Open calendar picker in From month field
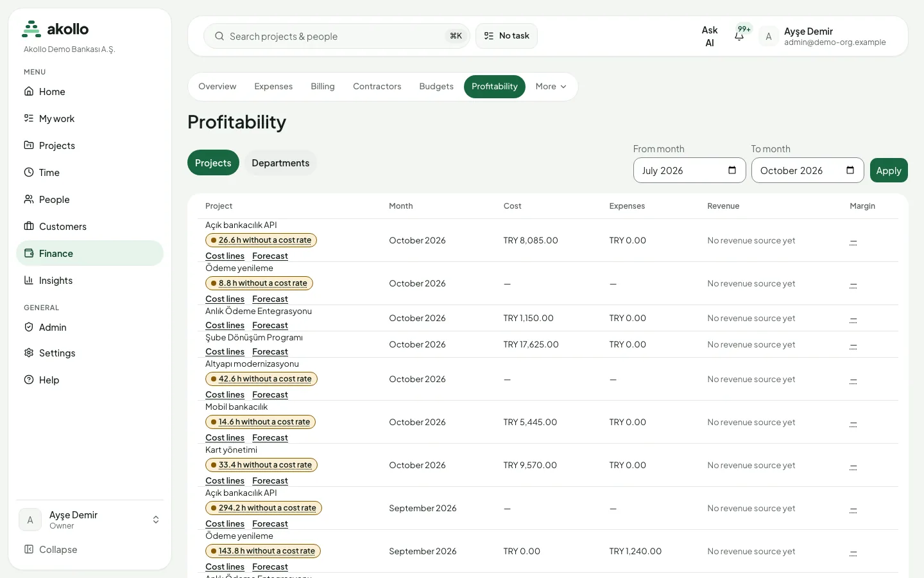The width and height of the screenshot is (924, 578). pos(732,170)
